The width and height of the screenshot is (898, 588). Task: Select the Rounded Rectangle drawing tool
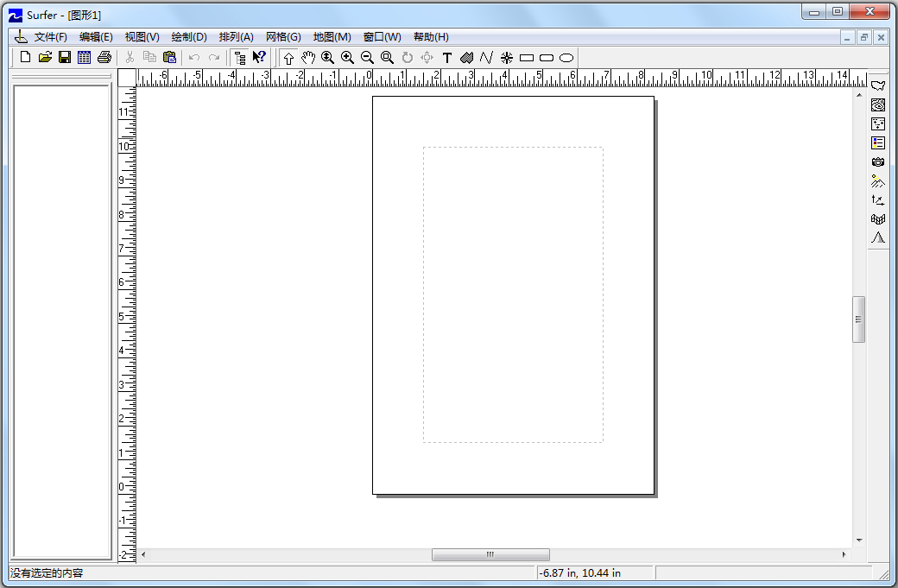coord(547,57)
